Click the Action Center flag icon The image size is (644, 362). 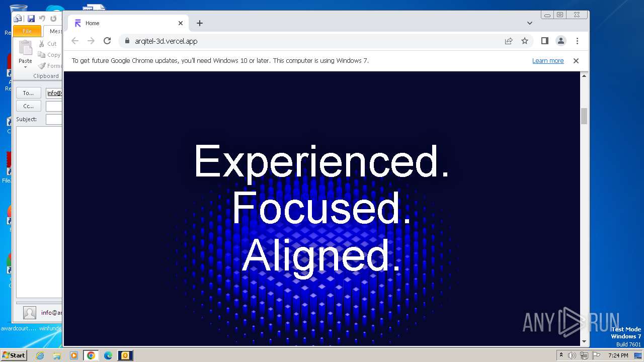(595, 355)
